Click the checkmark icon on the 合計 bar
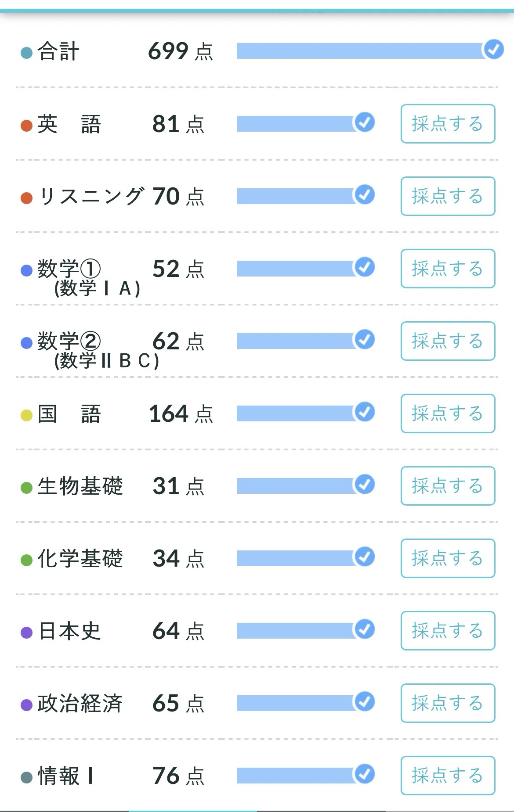This screenshot has width=514, height=812. (x=493, y=49)
